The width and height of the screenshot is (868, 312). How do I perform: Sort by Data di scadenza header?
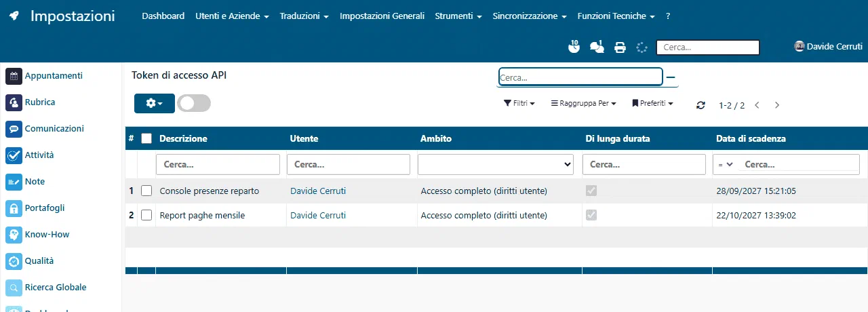[x=751, y=138]
